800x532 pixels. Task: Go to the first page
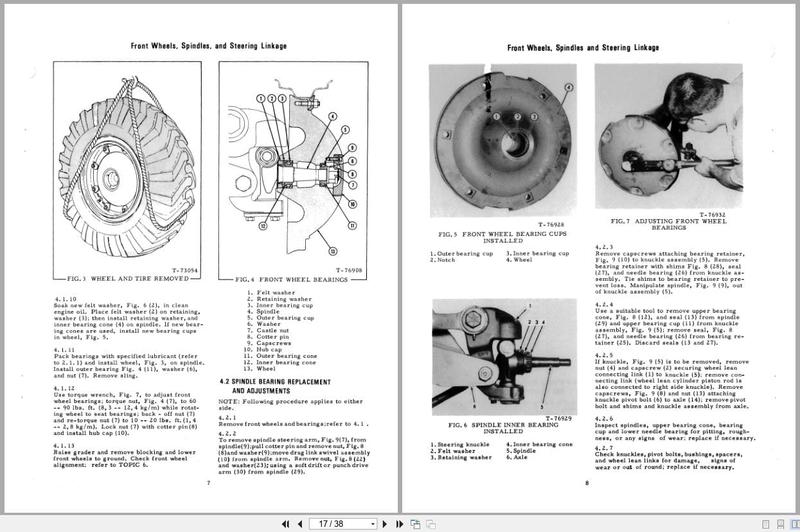(286, 524)
